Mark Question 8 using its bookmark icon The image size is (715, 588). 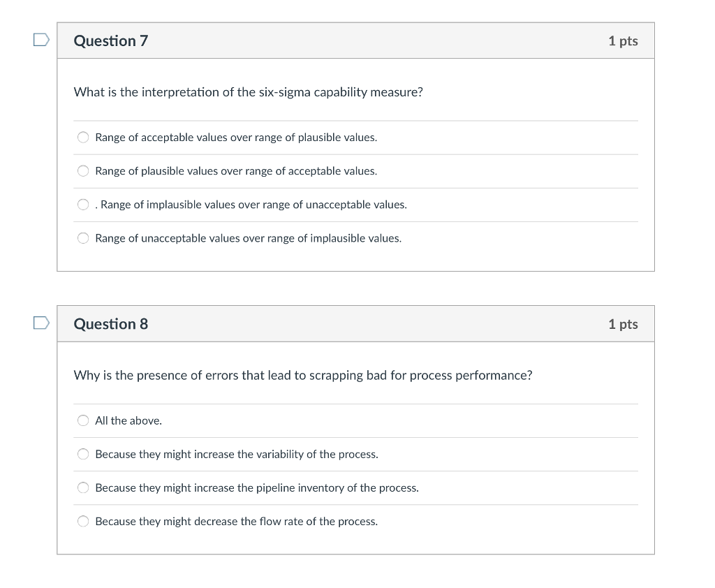(x=40, y=323)
